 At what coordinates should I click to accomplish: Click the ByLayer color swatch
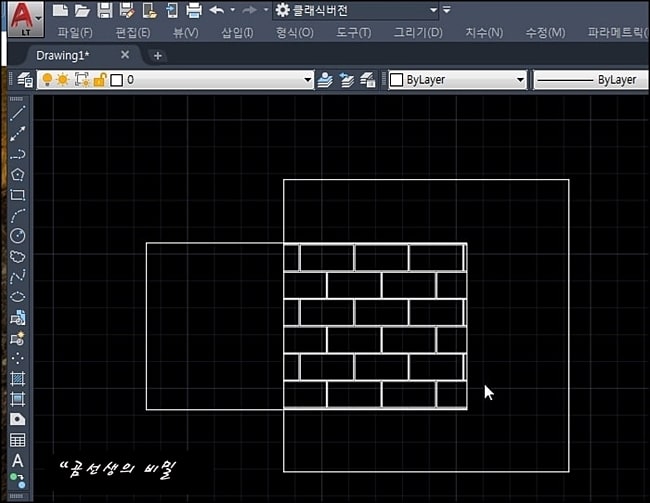click(397, 80)
